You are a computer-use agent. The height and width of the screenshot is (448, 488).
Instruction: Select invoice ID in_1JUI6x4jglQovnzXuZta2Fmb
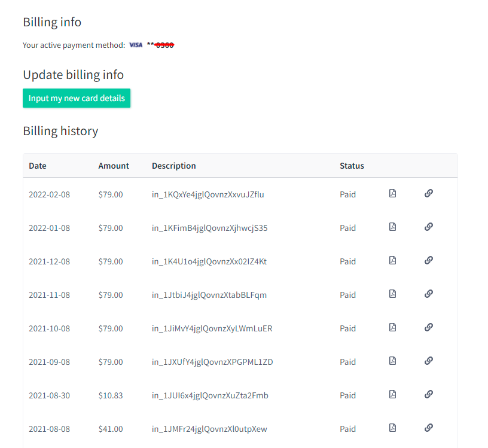tap(210, 396)
